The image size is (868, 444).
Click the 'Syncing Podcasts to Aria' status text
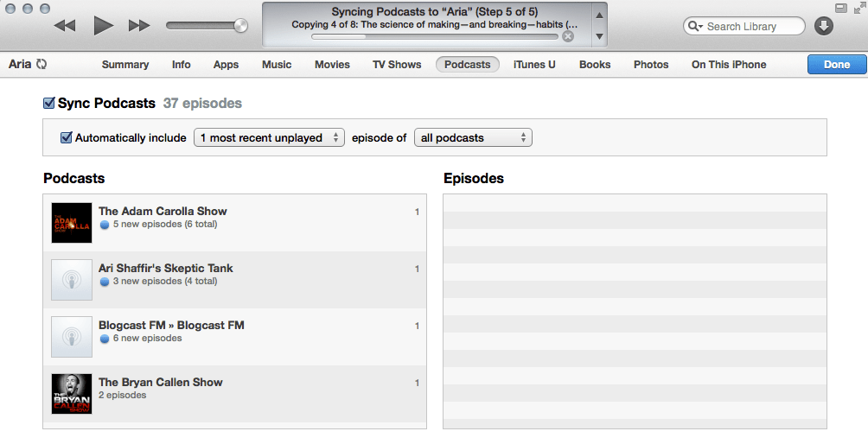point(435,11)
